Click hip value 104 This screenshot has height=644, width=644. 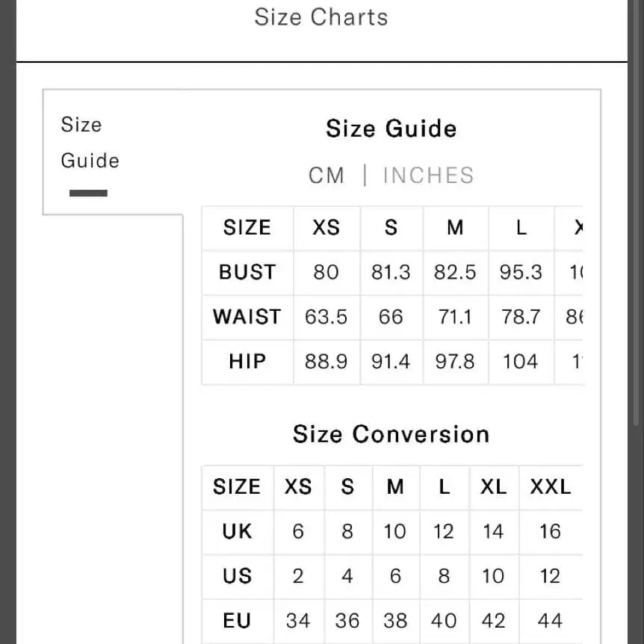click(521, 362)
